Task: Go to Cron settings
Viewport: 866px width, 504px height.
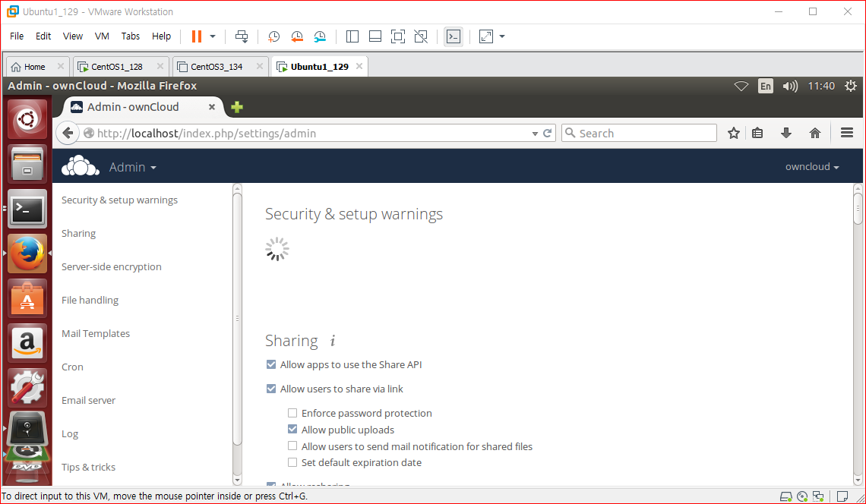Action: pos(72,367)
